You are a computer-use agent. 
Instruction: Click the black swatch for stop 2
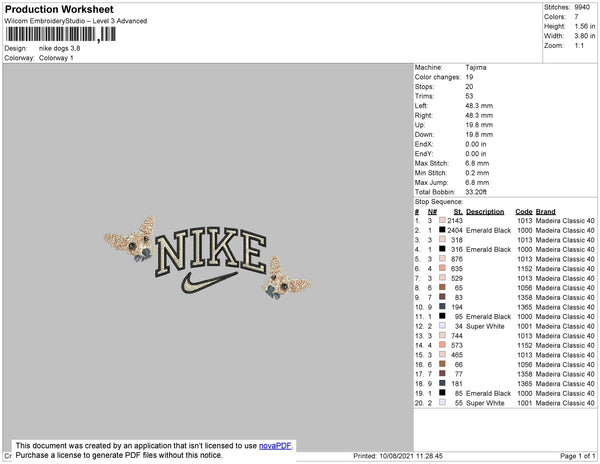[x=442, y=230]
